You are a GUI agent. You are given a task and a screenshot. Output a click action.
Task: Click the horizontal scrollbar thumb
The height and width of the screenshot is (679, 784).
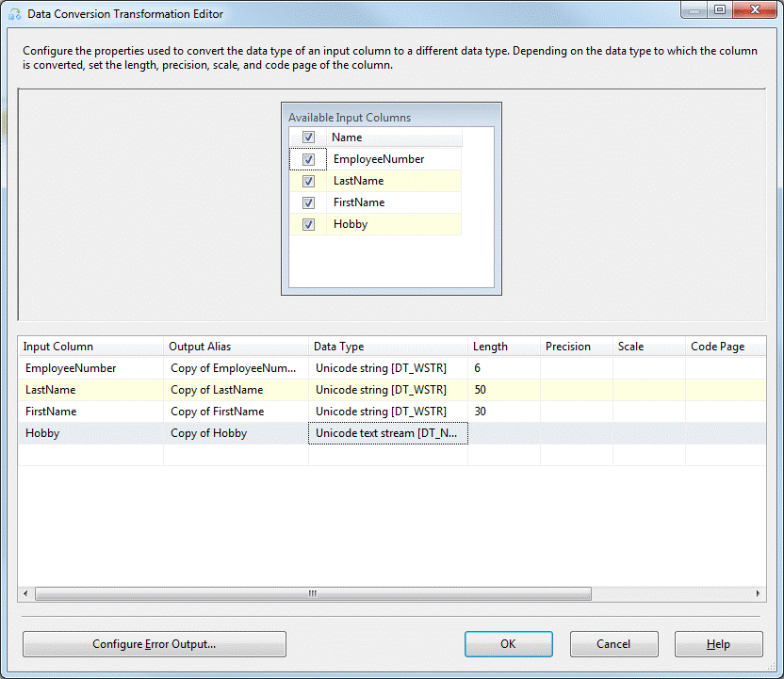(x=313, y=593)
